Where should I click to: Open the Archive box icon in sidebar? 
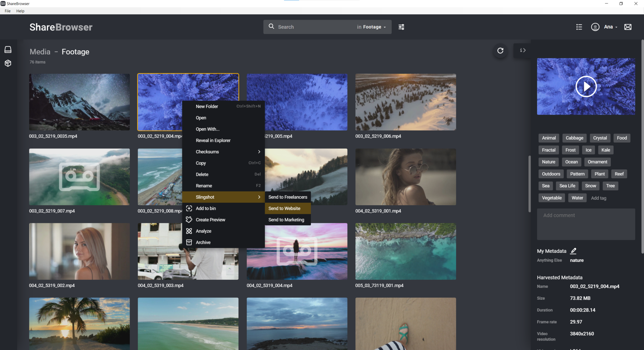[8, 63]
